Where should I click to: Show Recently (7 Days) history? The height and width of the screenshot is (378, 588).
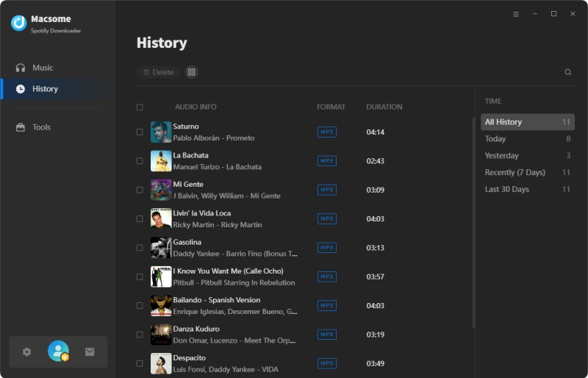(528, 173)
